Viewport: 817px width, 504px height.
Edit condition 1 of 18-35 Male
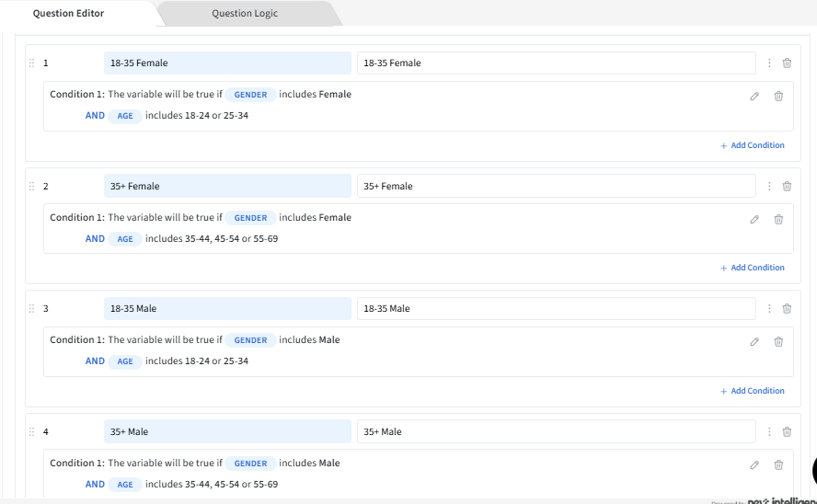tap(754, 341)
